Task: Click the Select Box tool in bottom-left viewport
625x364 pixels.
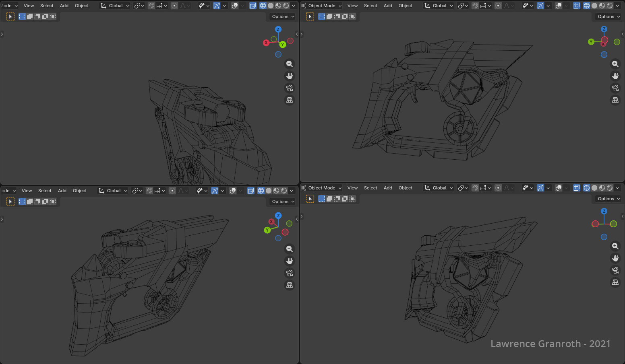Action: (10, 202)
